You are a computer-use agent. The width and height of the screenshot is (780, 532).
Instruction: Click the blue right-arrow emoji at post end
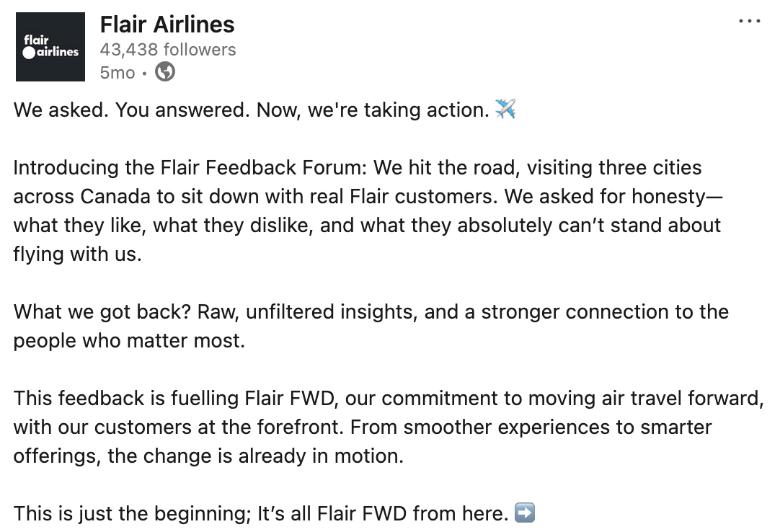tap(525, 513)
